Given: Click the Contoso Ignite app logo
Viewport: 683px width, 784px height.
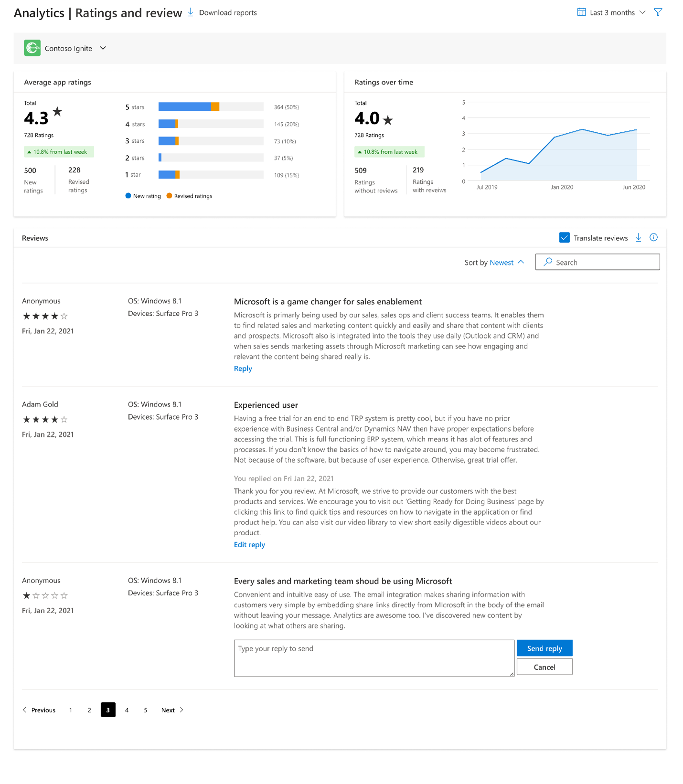Looking at the screenshot, I should [32, 48].
